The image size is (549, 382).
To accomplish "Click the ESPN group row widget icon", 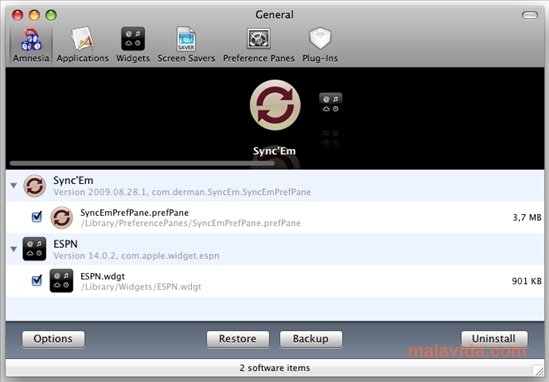I will [x=34, y=249].
